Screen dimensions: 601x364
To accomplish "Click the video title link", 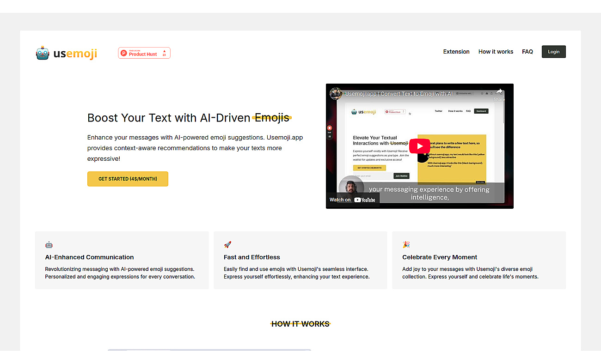I will (399, 94).
